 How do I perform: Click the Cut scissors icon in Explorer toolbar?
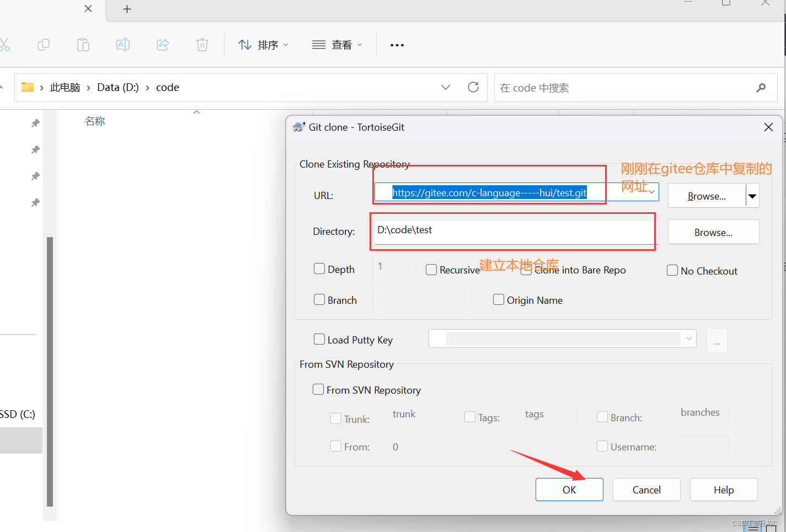pyautogui.click(x=4, y=45)
